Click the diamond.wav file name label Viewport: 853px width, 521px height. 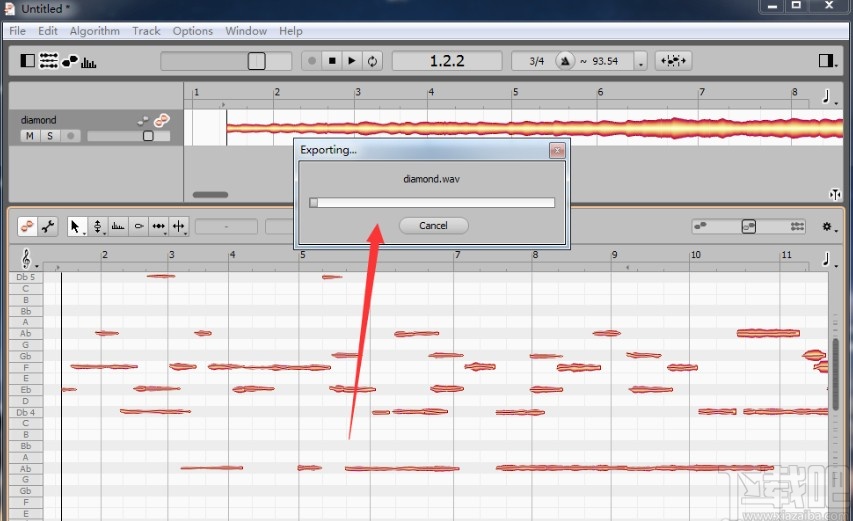coord(431,179)
